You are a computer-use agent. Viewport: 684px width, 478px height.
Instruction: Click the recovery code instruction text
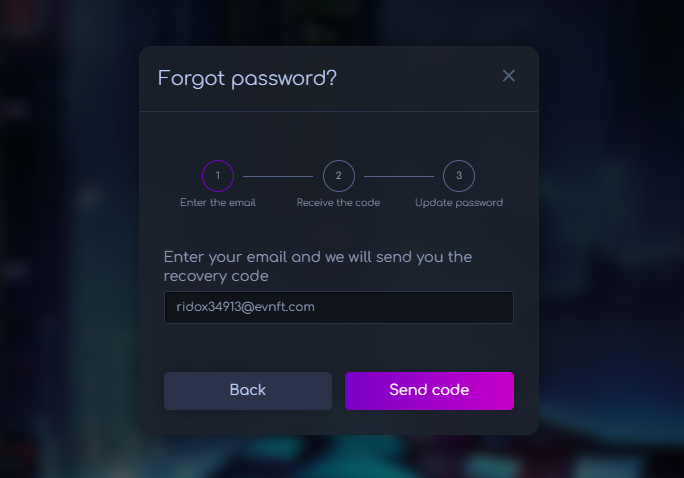point(317,266)
